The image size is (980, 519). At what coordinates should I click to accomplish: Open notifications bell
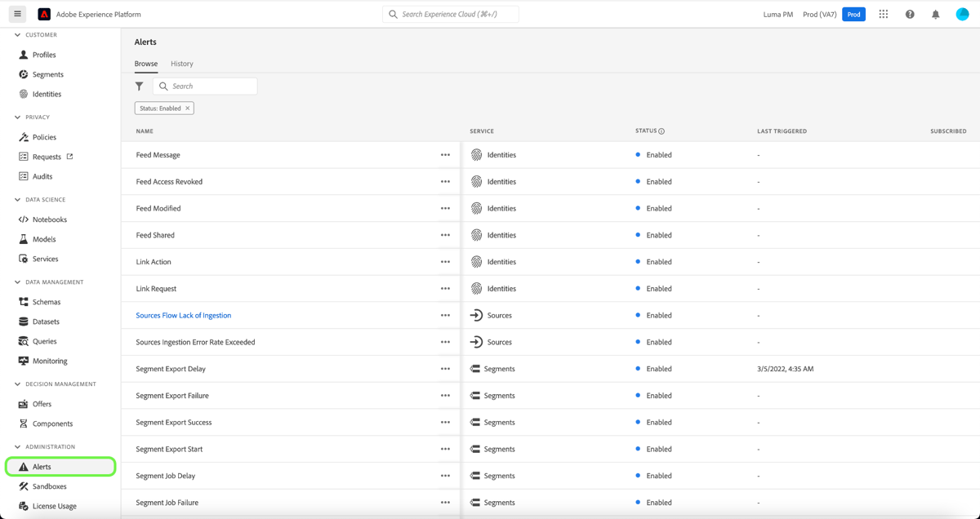pyautogui.click(x=936, y=13)
